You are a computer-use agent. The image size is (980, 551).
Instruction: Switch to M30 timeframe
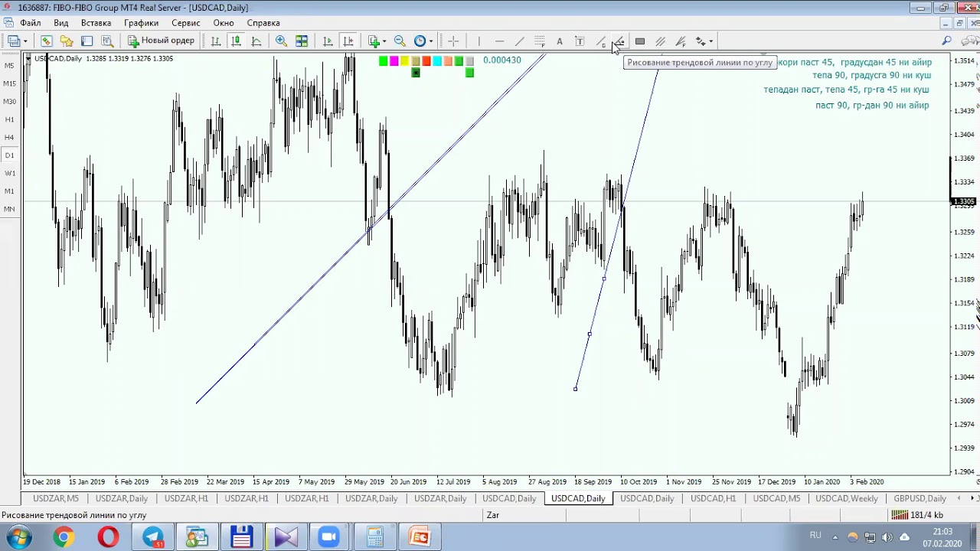coord(9,102)
